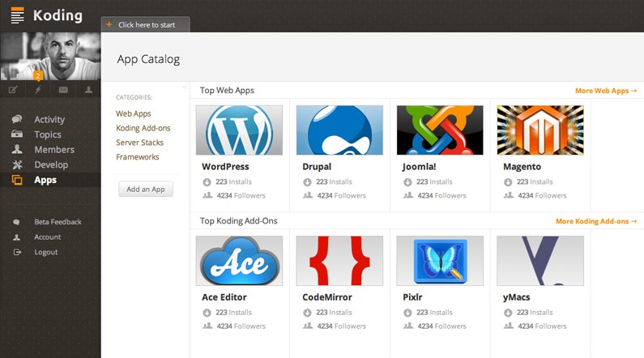This screenshot has width=644, height=358.
Task: Click the orange Apps icon
Action: [17, 180]
